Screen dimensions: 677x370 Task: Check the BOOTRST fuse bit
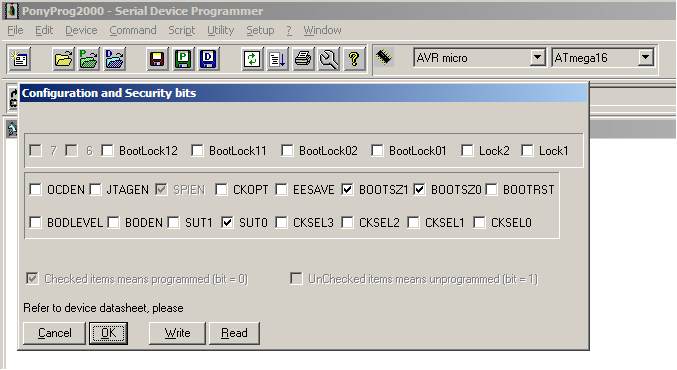pyautogui.click(x=491, y=189)
